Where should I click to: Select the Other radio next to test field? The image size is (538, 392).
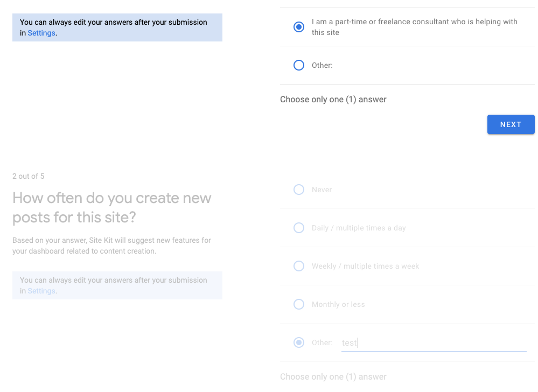click(299, 342)
